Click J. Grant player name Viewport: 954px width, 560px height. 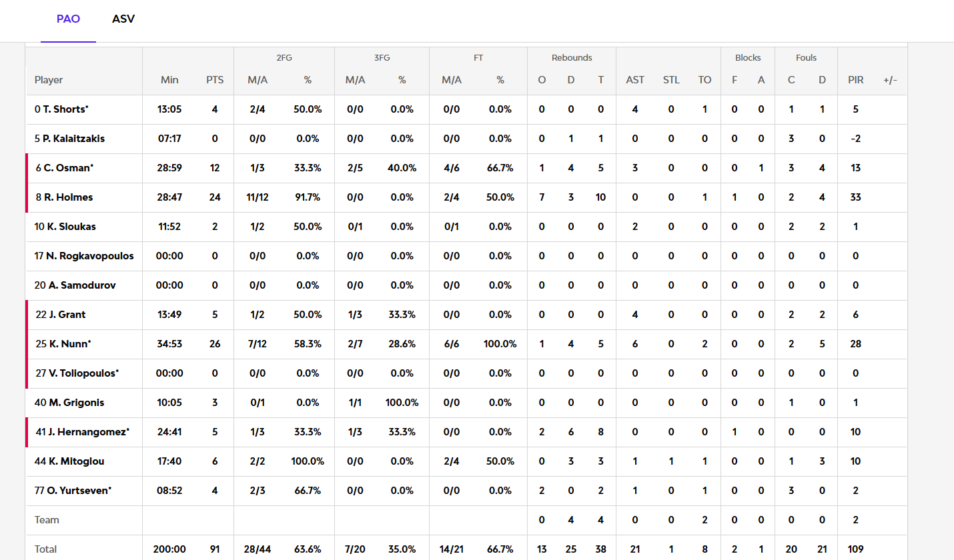click(67, 315)
